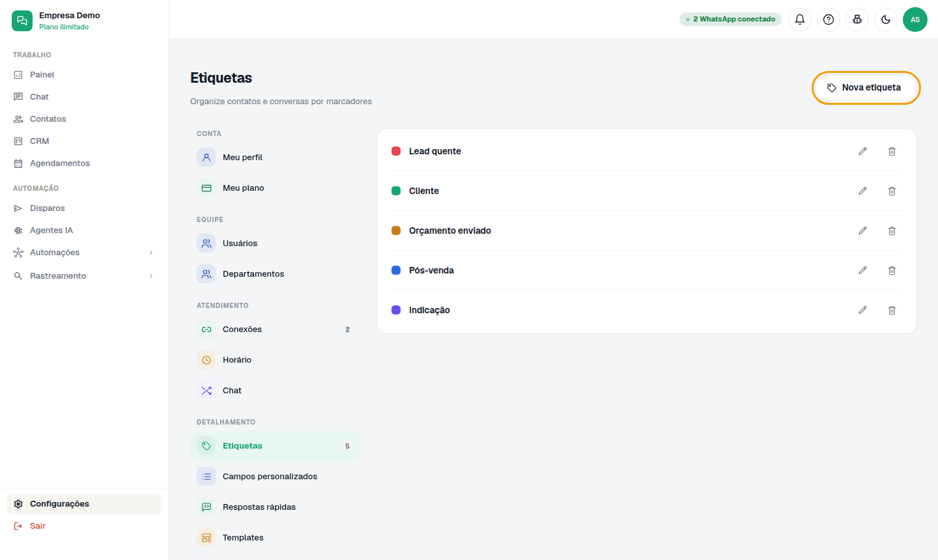Viewport: 938px width, 560px height.
Task: Edit the Lead quente label
Action: pyautogui.click(x=862, y=151)
